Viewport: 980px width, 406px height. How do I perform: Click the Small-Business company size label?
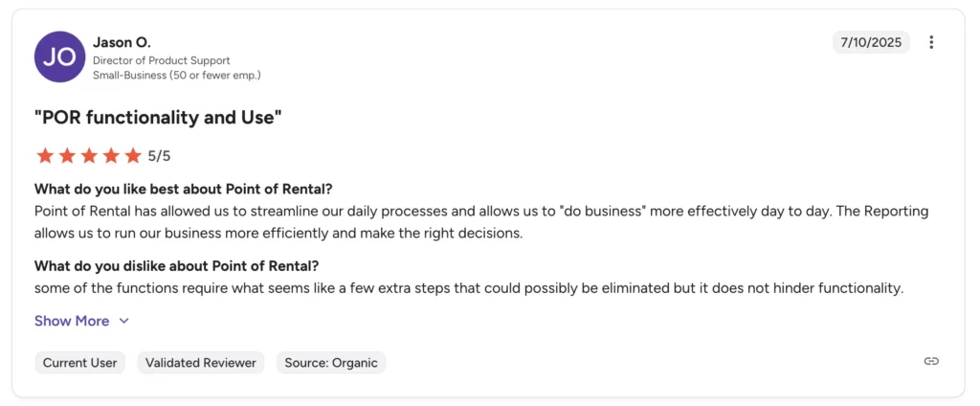tap(176, 75)
